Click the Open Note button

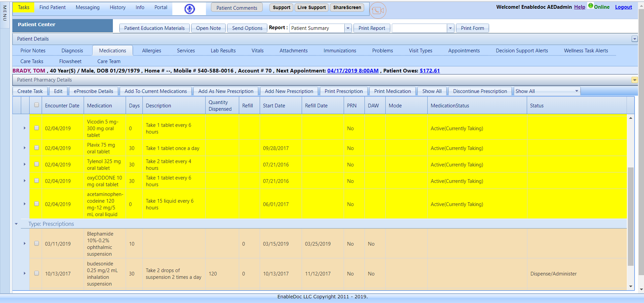click(x=209, y=28)
